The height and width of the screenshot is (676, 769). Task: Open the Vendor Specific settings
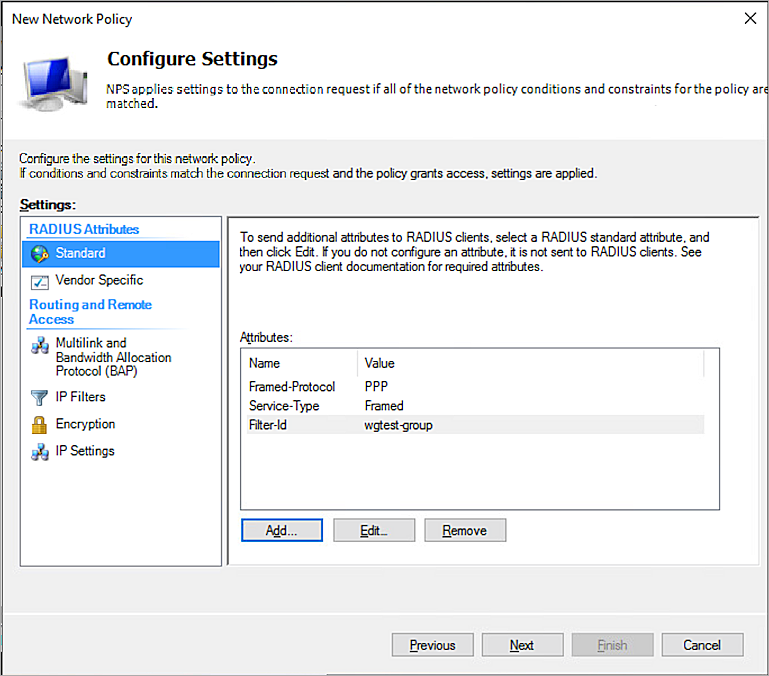pos(99,281)
